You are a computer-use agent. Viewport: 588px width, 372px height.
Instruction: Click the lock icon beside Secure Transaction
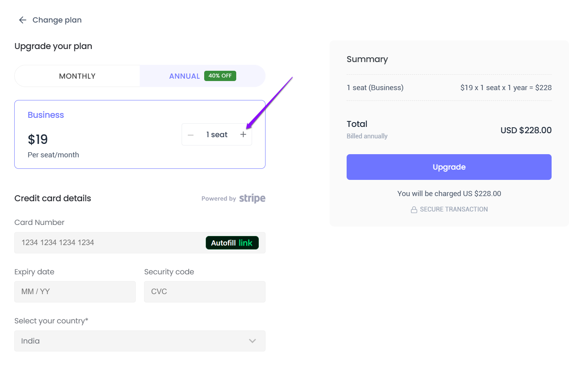click(414, 210)
